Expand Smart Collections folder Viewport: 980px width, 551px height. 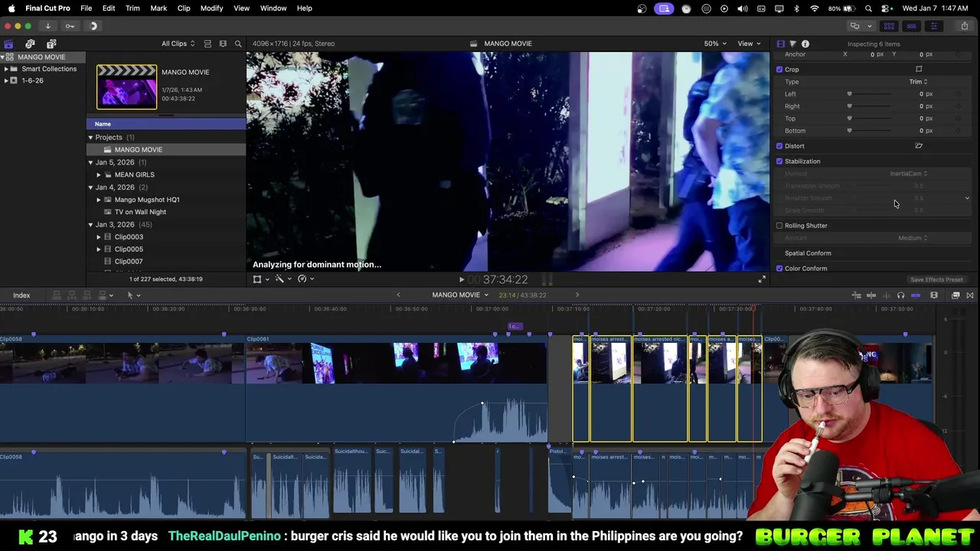pos(6,69)
